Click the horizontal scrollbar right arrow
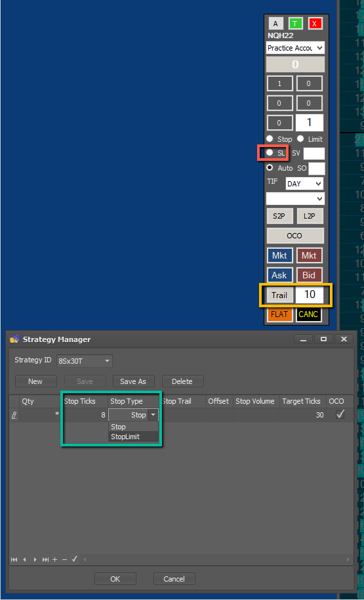 (348, 559)
